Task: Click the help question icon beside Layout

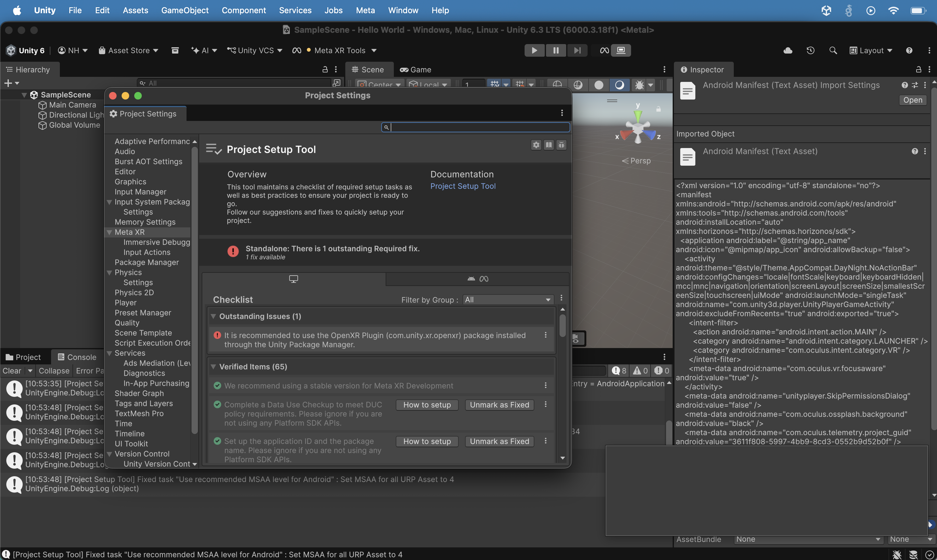Action: [x=909, y=50]
